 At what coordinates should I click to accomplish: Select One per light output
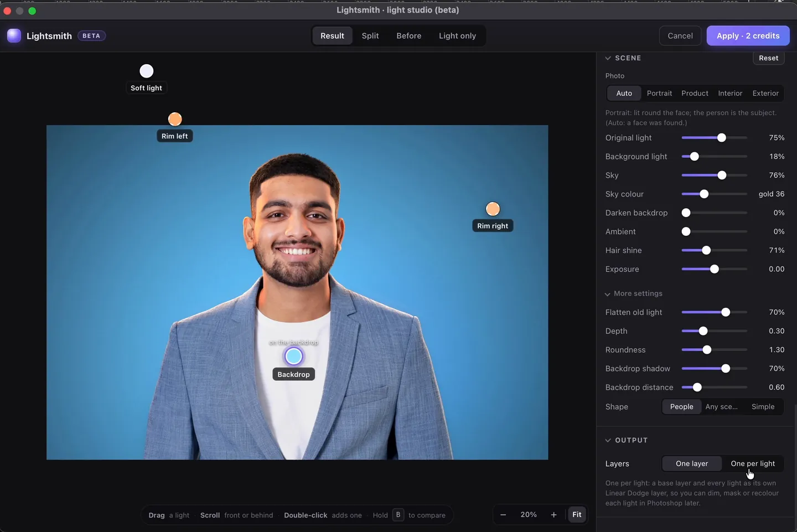click(753, 464)
